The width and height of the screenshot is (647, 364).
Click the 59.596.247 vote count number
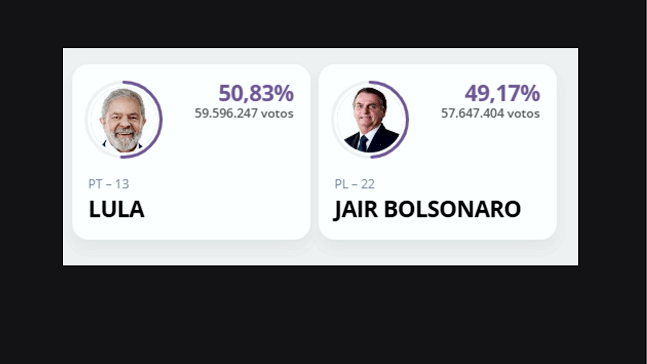(x=226, y=113)
